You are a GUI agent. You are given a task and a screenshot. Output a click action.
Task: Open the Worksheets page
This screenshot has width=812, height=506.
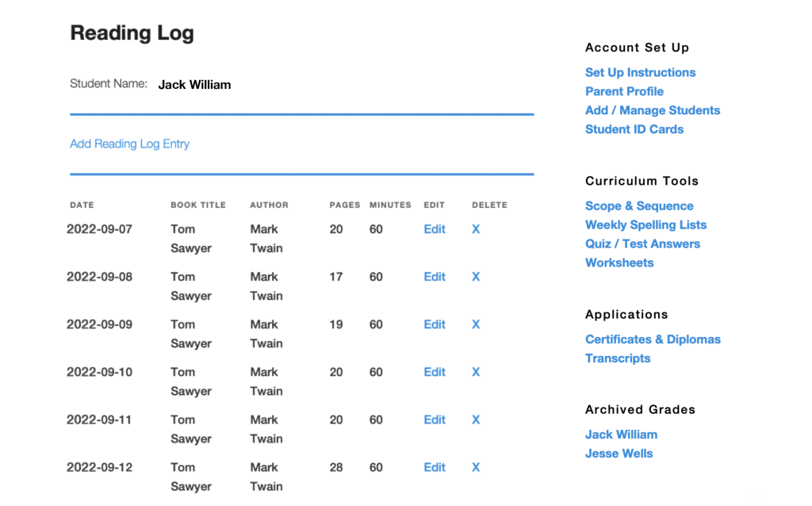619,263
